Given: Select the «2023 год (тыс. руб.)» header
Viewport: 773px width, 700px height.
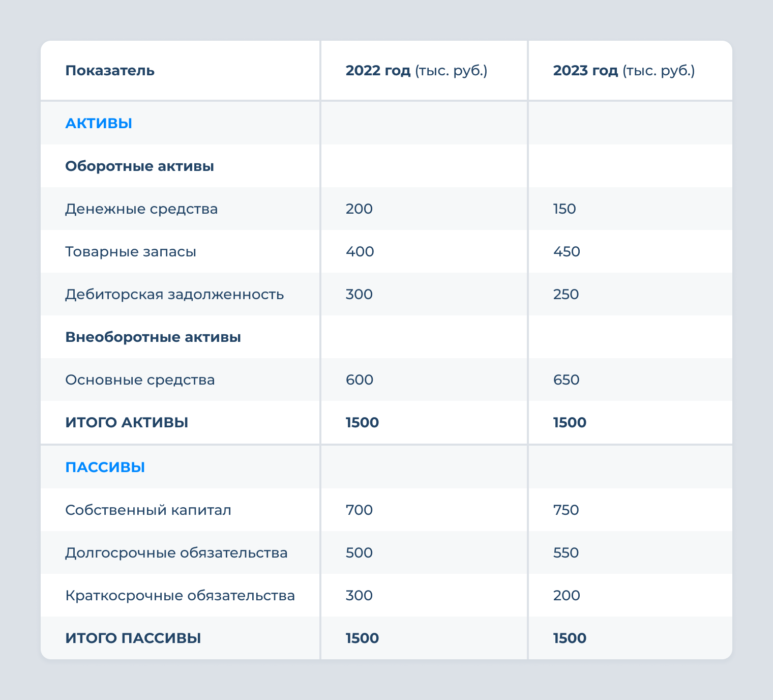Looking at the screenshot, I should click(625, 71).
